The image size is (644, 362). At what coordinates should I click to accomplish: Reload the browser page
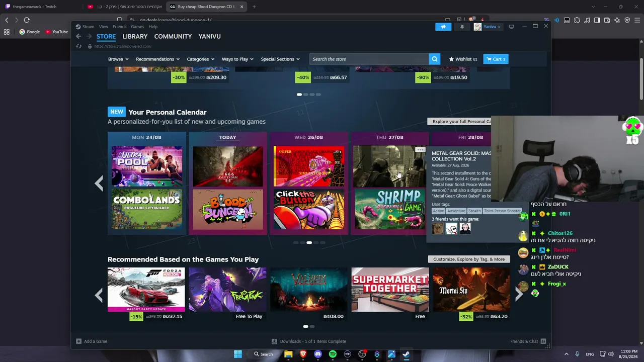click(27, 20)
